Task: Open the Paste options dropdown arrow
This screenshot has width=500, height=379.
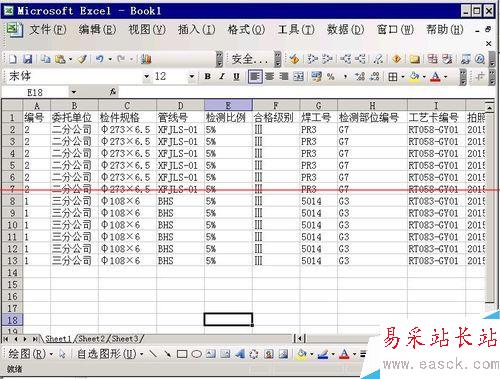Action: [x=70, y=60]
